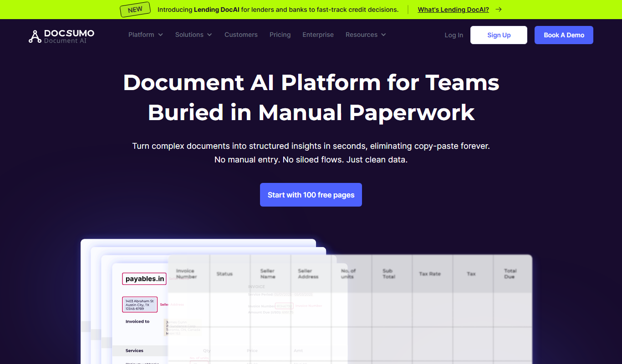The image size is (622, 364).
Task: Click the Sub Total column header
Action: [x=388, y=273]
